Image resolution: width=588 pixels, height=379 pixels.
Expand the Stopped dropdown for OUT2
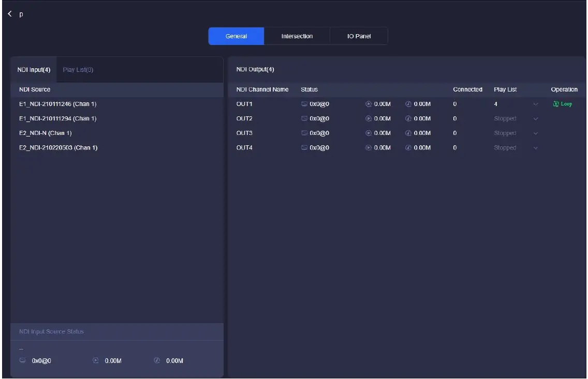536,119
